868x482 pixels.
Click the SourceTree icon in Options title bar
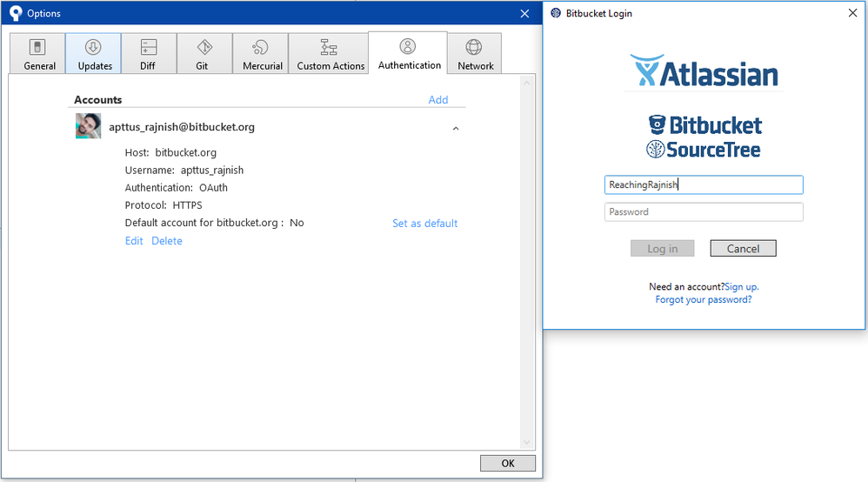click(16, 13)
